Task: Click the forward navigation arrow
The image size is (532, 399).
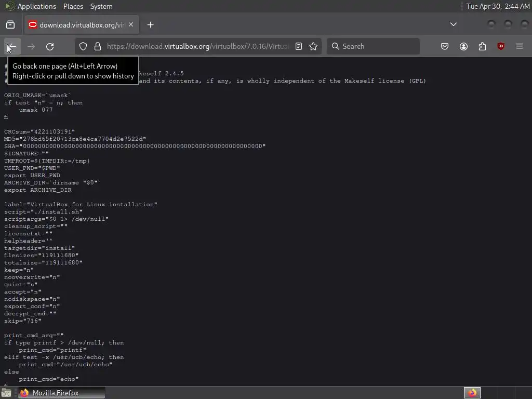Action: coord(31,46)
